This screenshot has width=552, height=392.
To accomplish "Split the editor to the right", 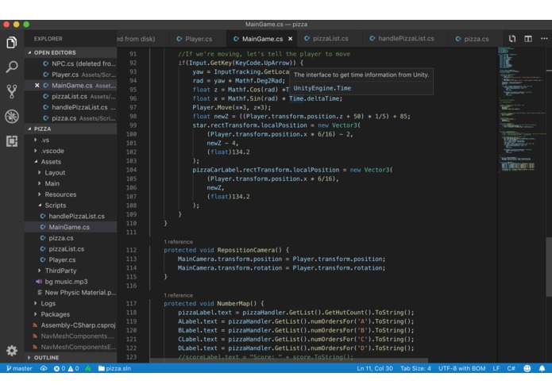I will (x=528, y=39).
